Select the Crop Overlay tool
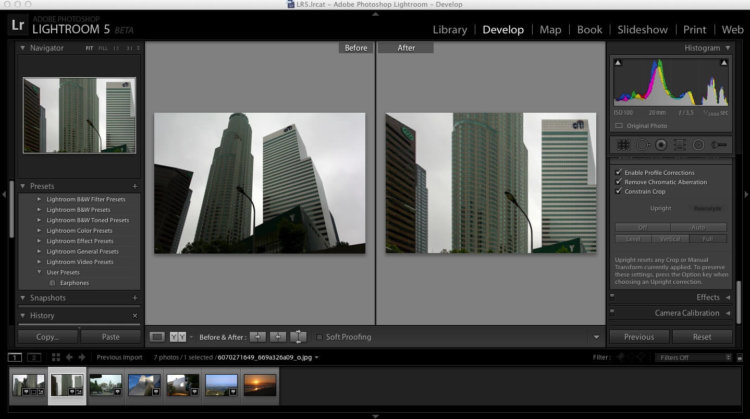750x419 pixels. pos(623,144)
